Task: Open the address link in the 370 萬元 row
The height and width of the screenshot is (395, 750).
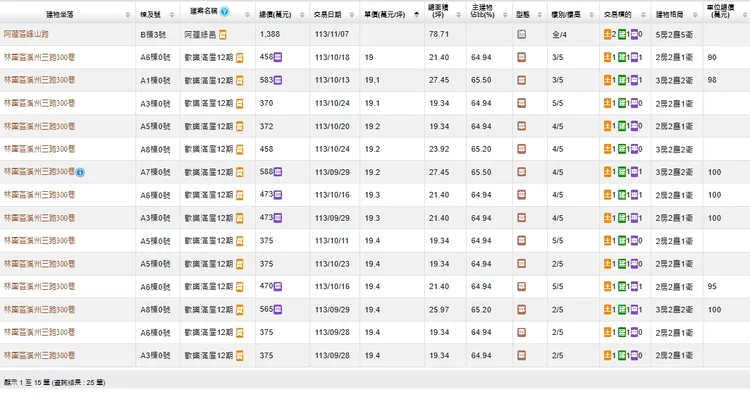Action: coord(39,103)
